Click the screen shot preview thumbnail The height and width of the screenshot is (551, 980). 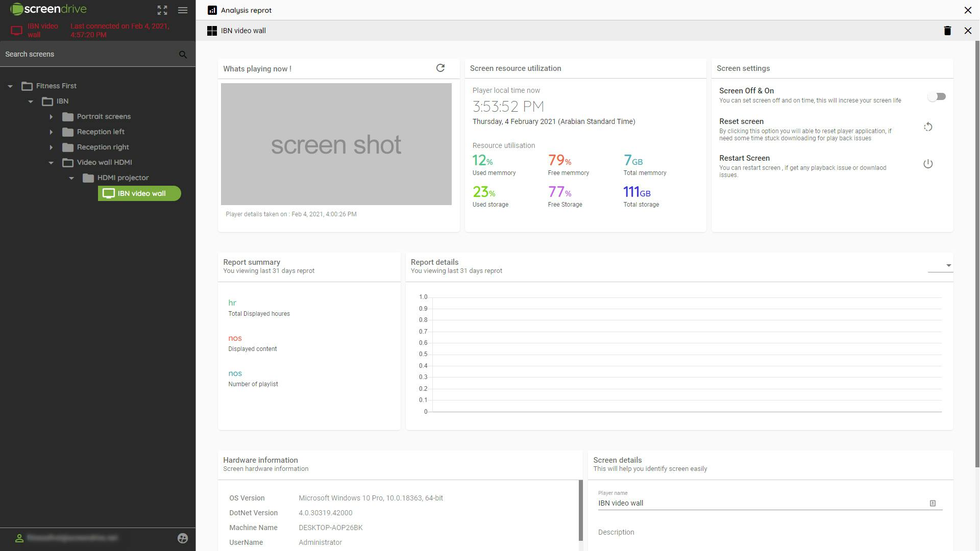(x=336, y=144)
